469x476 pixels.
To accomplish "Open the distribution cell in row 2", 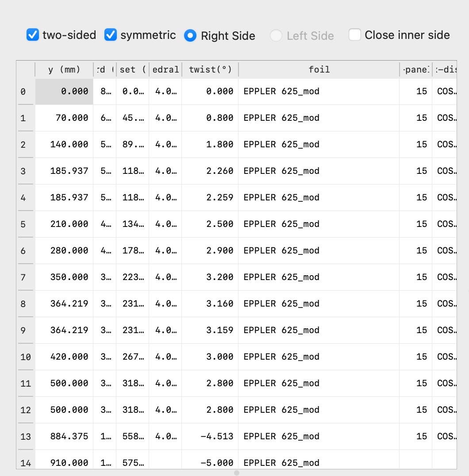I will [x=444, y=145].
